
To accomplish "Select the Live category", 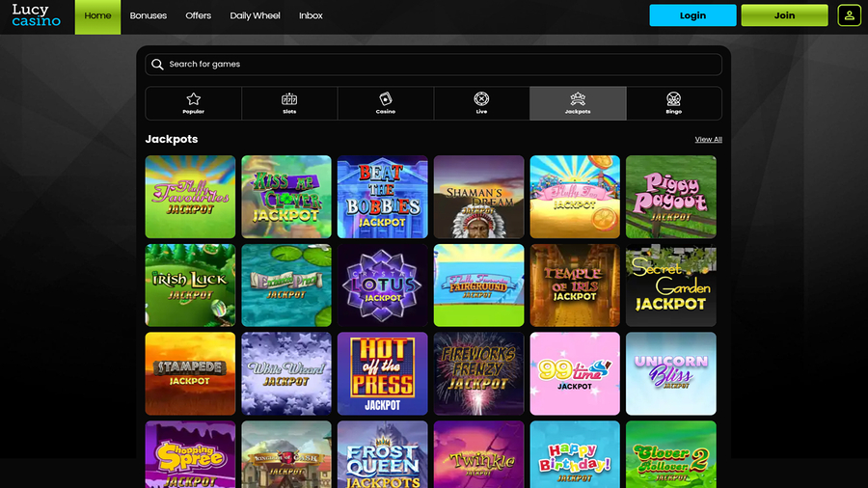I will [x=481, y=103].
